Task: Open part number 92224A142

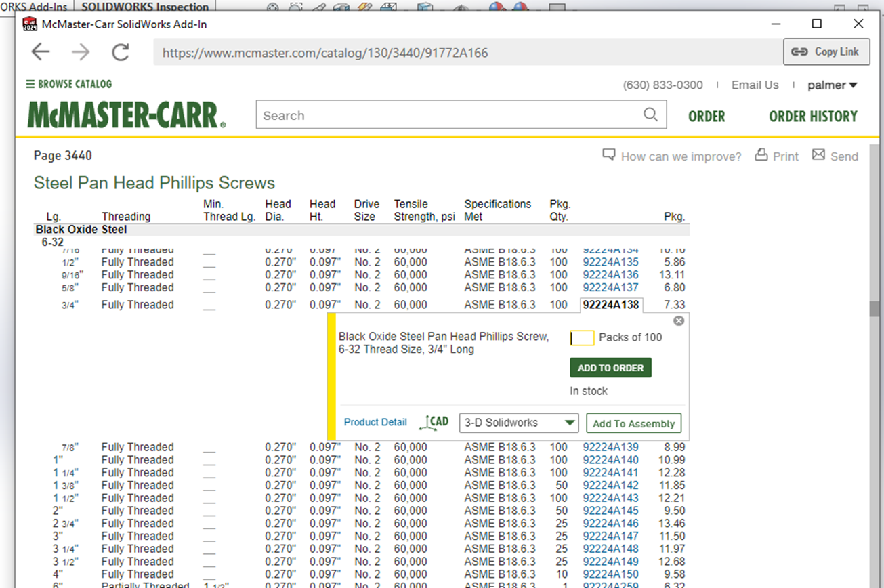Action: 610,486
